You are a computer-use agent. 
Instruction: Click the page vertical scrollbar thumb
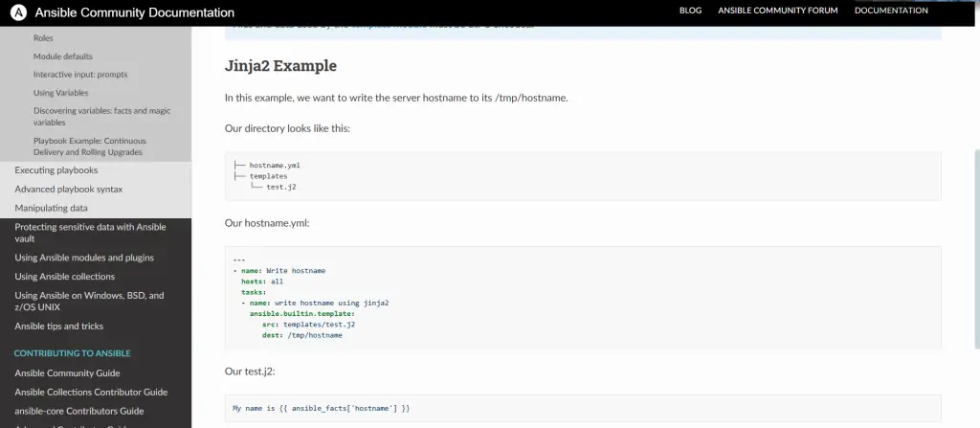tap(977, 248)
